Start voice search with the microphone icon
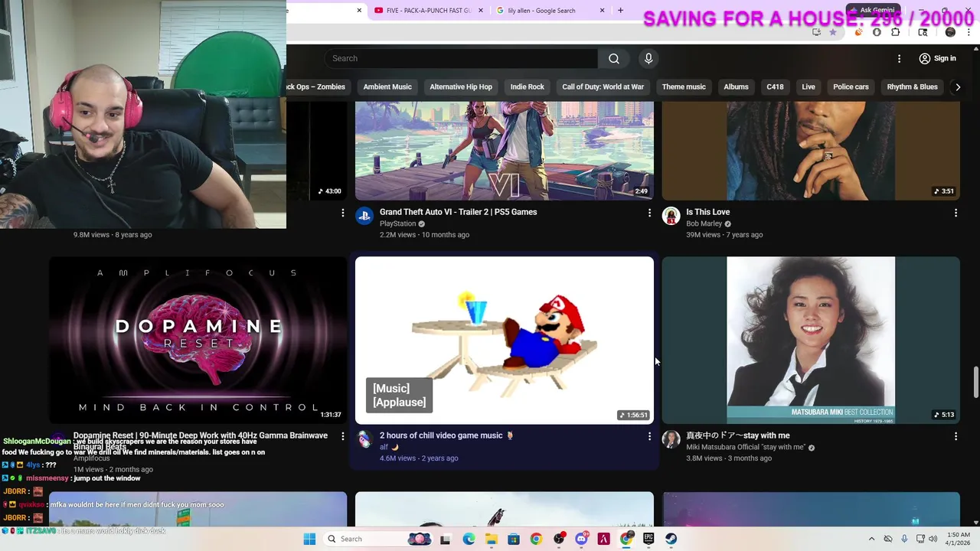The height and width of the screenshot is (551, 980). [648, 58]
